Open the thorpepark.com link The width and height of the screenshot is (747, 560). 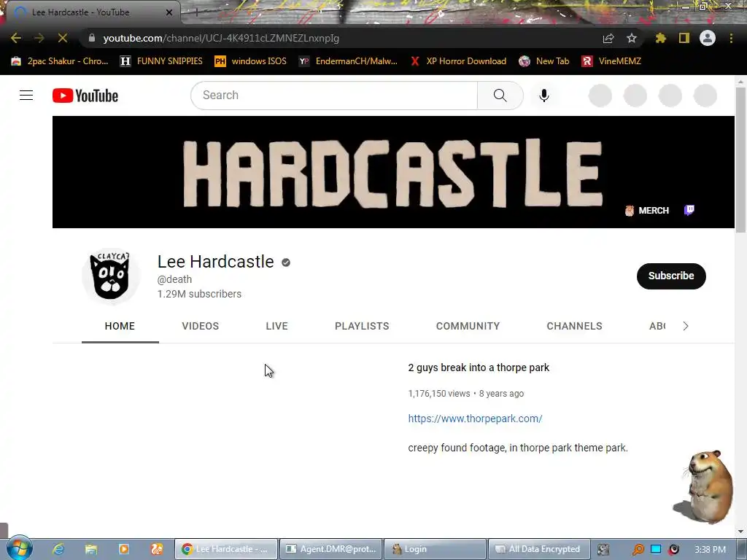click(475, 419)
